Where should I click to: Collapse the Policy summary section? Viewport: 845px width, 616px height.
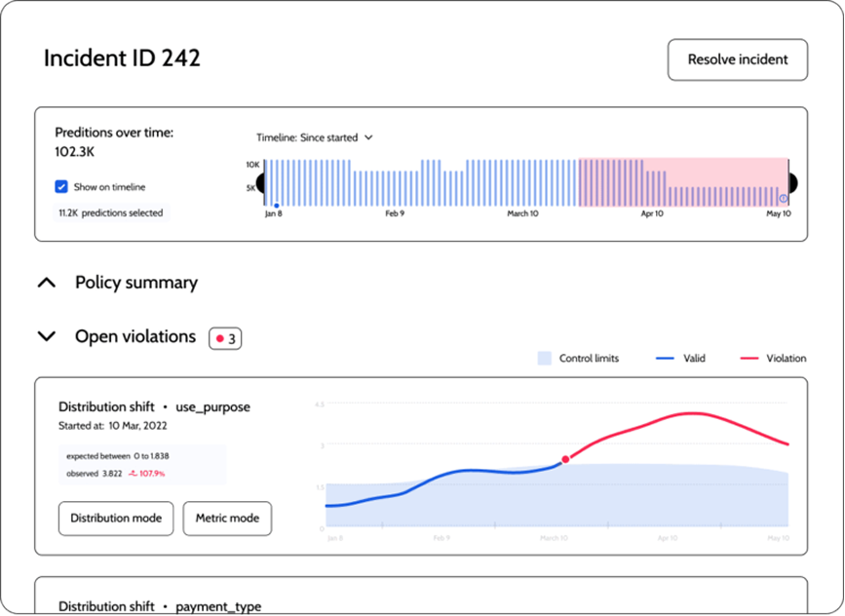[47, 282]
